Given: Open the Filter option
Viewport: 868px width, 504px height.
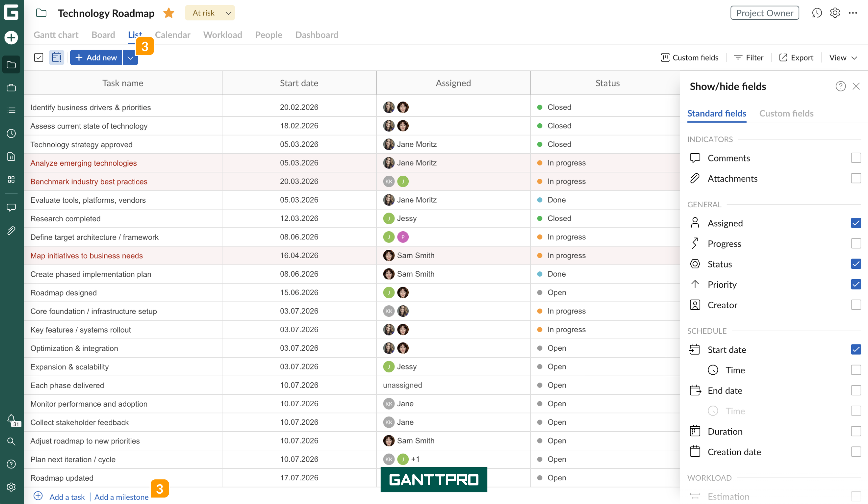Looking at the screenshot, I should click(749, 58).
